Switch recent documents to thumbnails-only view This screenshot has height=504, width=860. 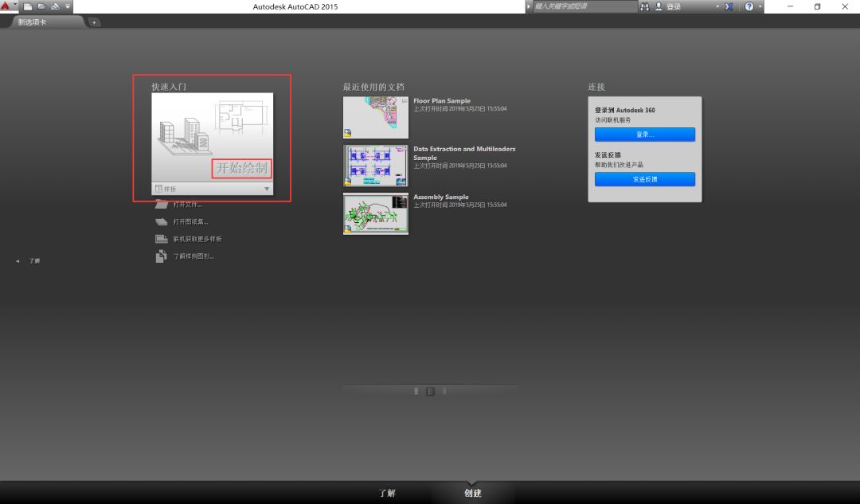tap(444, 391)
